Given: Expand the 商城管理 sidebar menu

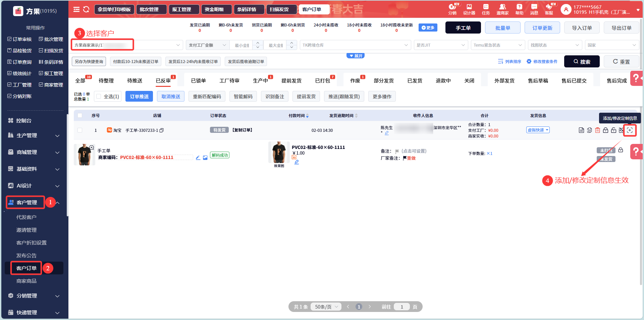Looking at the screenshot, I should 35,152.
